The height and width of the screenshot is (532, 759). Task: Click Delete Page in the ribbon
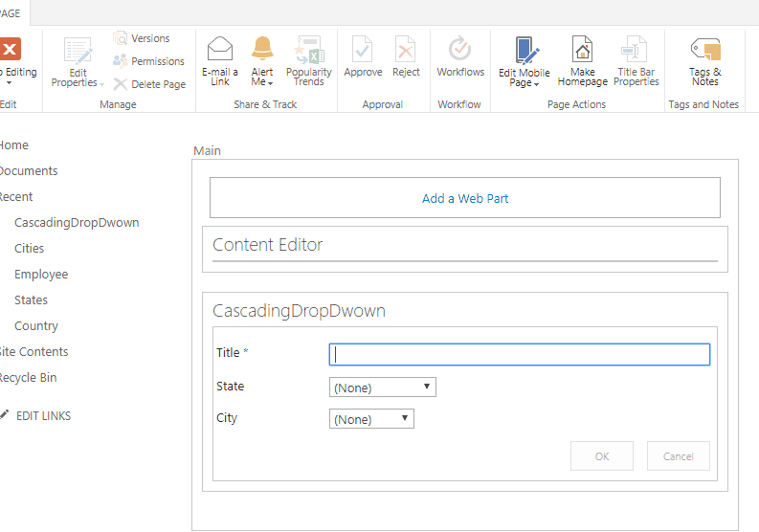[149, 84]
